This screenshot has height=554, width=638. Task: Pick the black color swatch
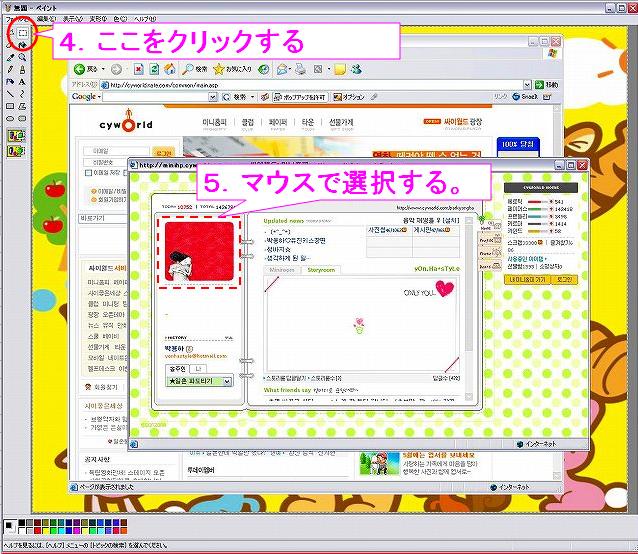(x=22, y=522)
